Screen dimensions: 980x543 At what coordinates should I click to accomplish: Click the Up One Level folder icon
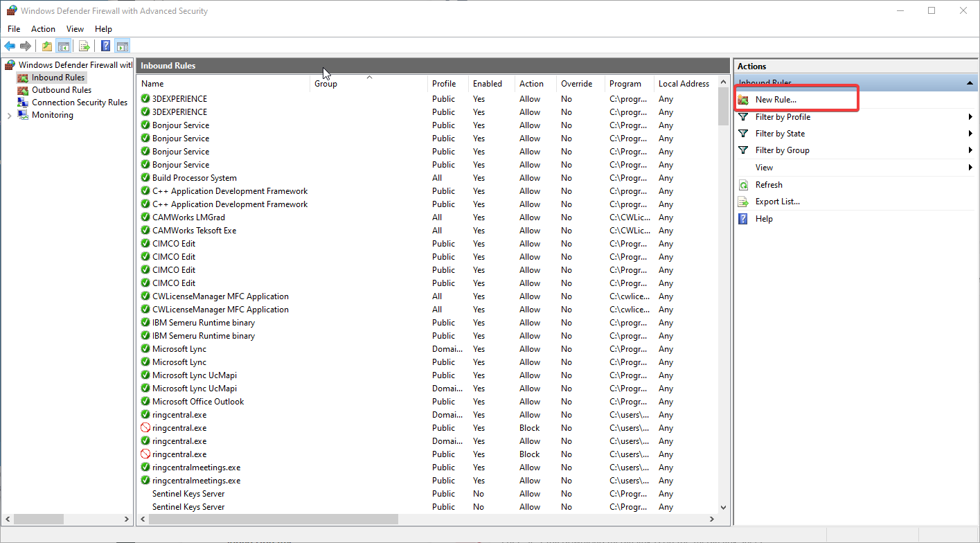click(x=47, y=46)
